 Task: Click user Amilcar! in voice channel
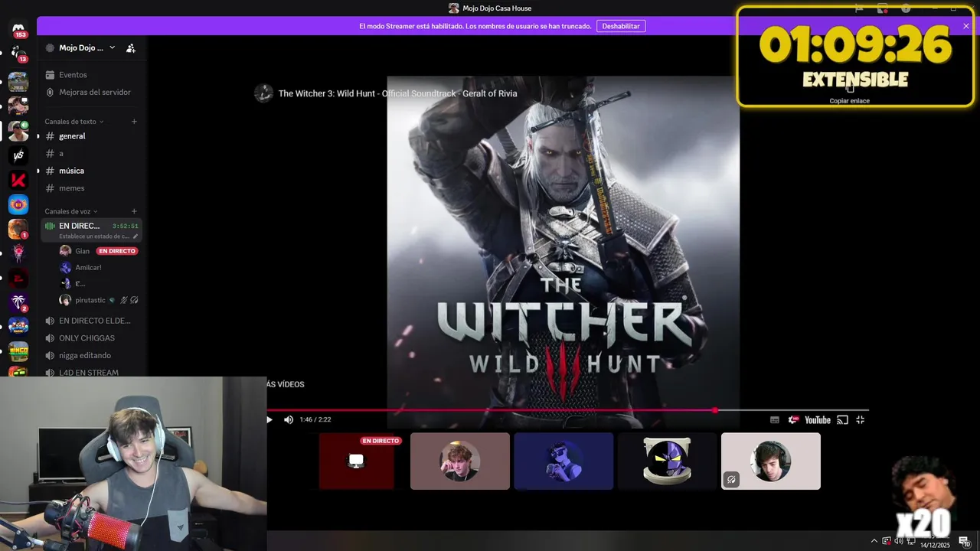point(88,268)
